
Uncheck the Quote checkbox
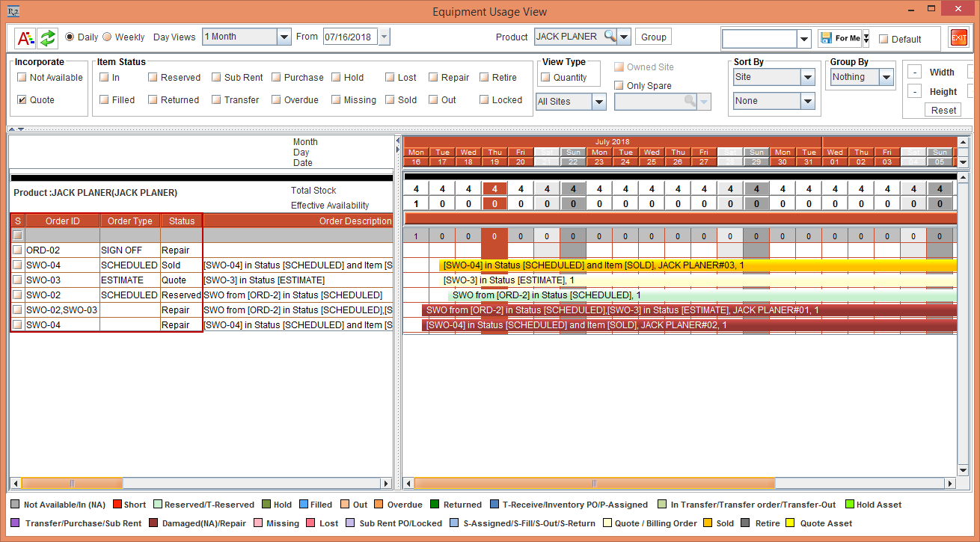point(22,100)
